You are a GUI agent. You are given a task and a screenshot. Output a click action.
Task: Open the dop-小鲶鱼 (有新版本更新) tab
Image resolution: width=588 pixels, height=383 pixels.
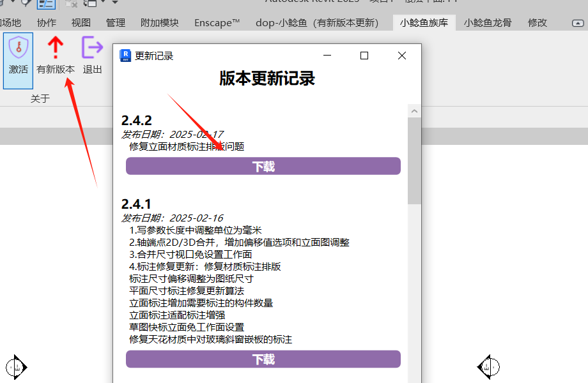point(317,23)
